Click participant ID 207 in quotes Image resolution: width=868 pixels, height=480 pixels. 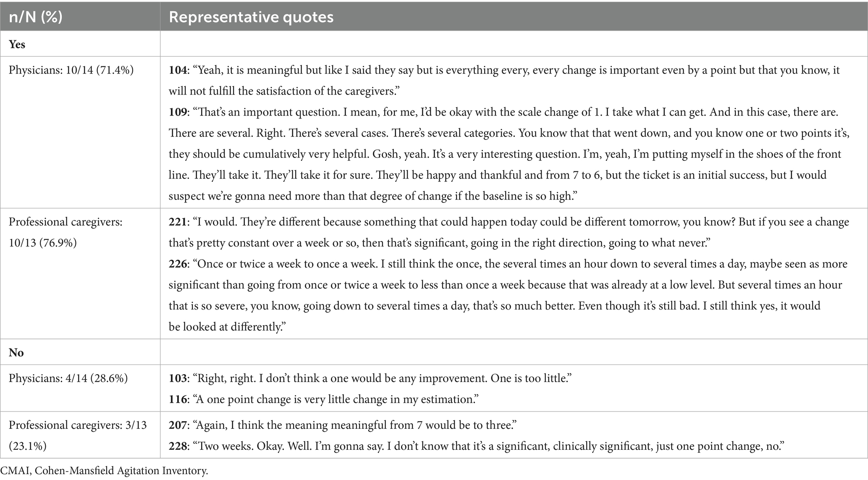[177, 425]
